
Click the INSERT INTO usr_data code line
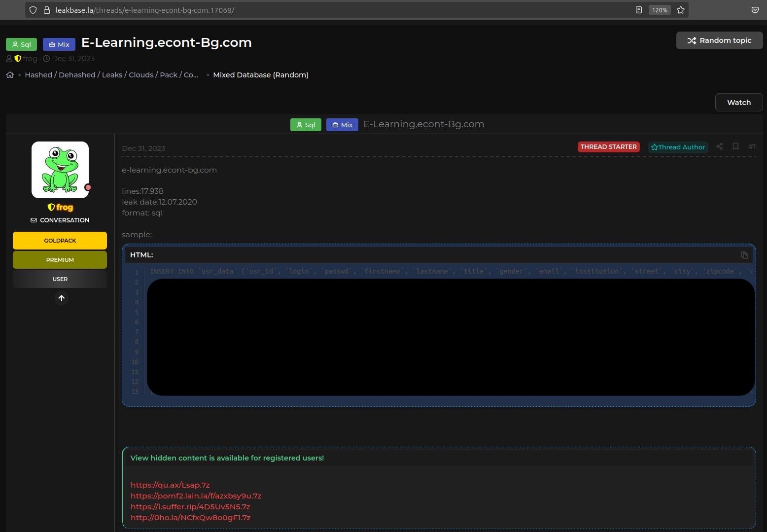452,272
